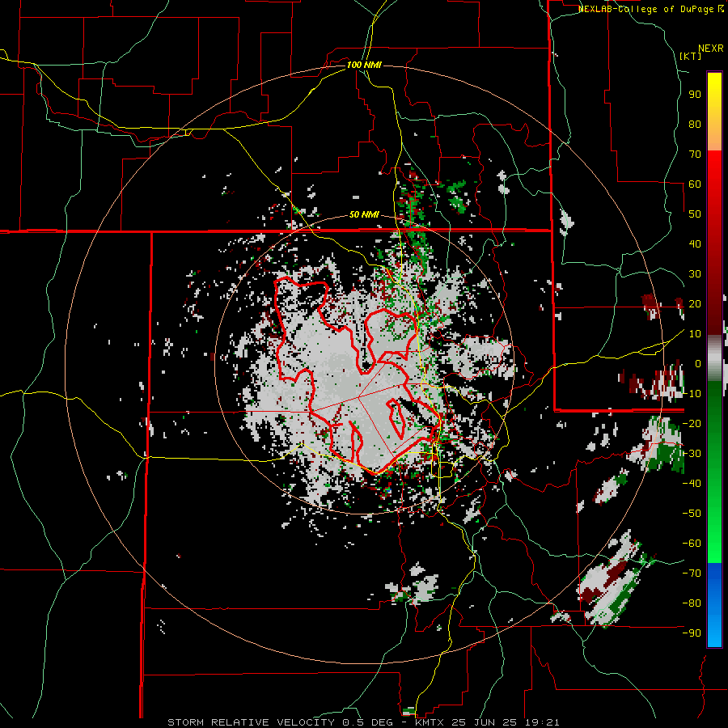The image size is (728, 728).
Task: Click the 20 value on velocity scale
Action: coord(695,303)
